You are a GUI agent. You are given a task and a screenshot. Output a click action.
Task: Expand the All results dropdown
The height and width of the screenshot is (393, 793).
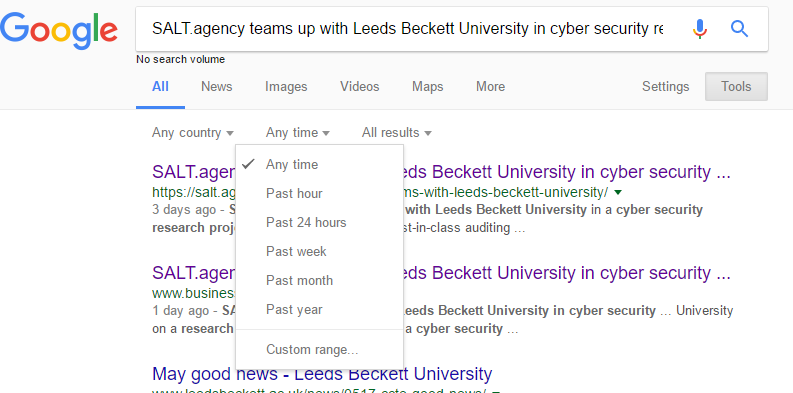tap(396, 133)
